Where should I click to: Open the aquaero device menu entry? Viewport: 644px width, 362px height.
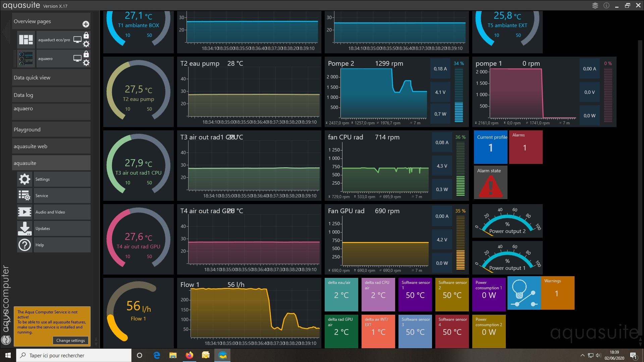point(51,111)
